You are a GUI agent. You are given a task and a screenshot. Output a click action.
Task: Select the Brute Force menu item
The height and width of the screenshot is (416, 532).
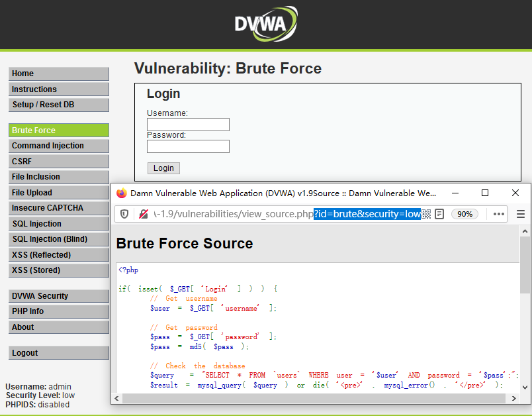coord(59,130)
